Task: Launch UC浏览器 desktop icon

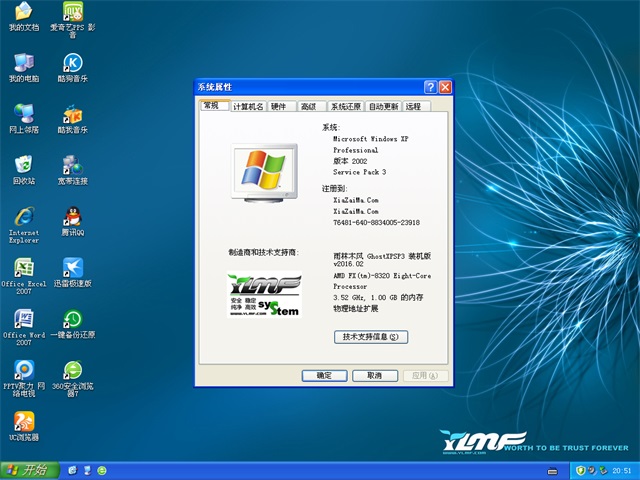Action: point(23,422)
